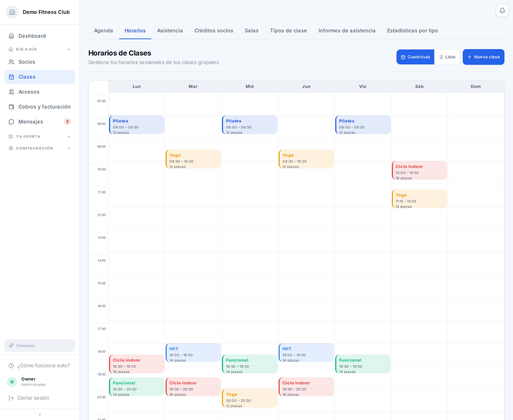
Task: Open the Tipos de clase tab
Action: 288,31
